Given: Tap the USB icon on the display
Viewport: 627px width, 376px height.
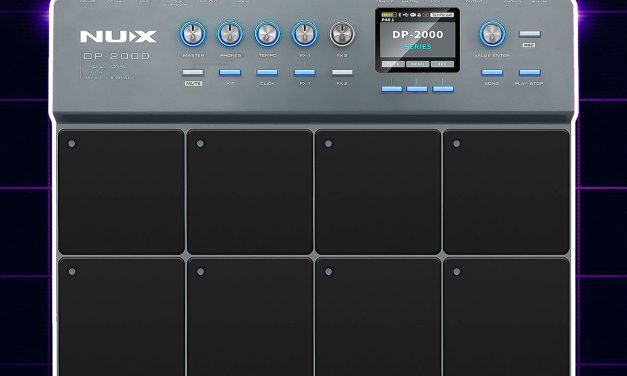Looking at the screenshot, I should click(x=405, y=15).
